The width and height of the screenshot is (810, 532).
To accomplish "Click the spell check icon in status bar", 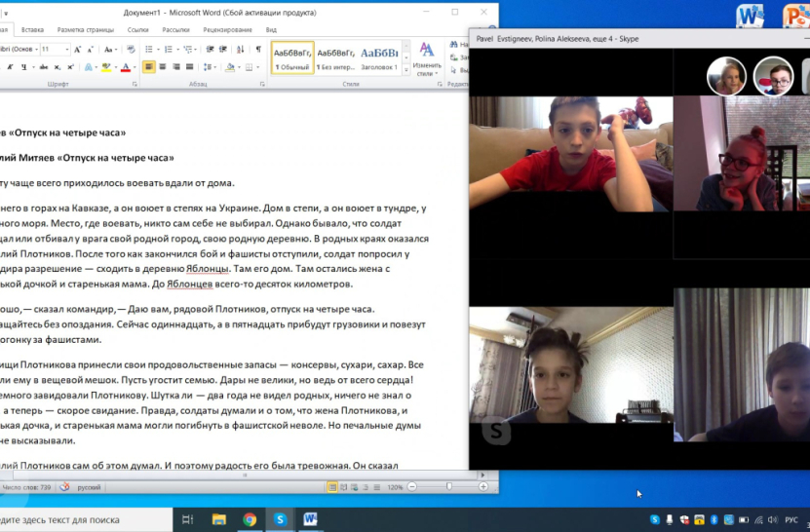I will [64, 487].
